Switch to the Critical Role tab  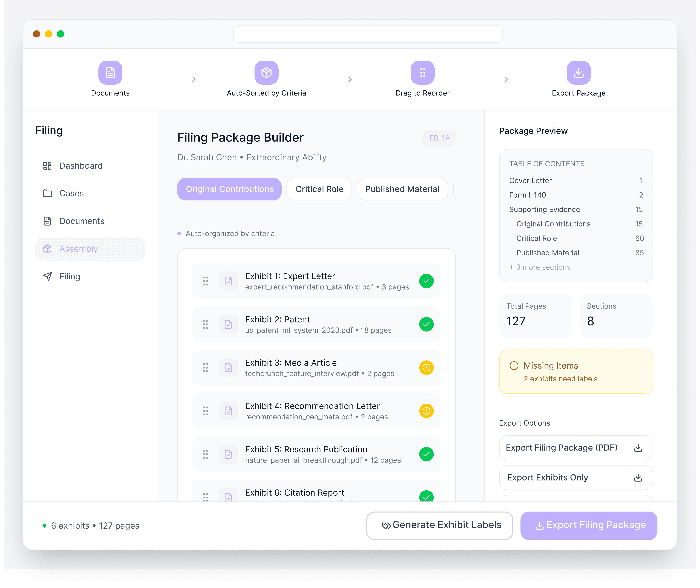point(319,189)
